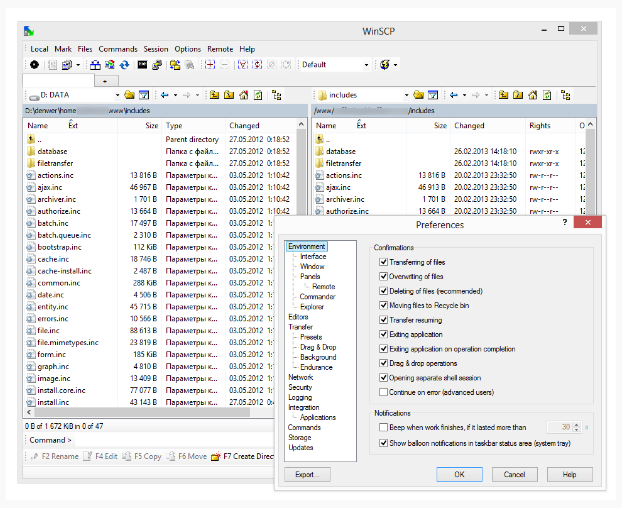This screenshot has width=625, height=510.
Task: Click the remote panel Refresh icon
Action: pos(547,95)
